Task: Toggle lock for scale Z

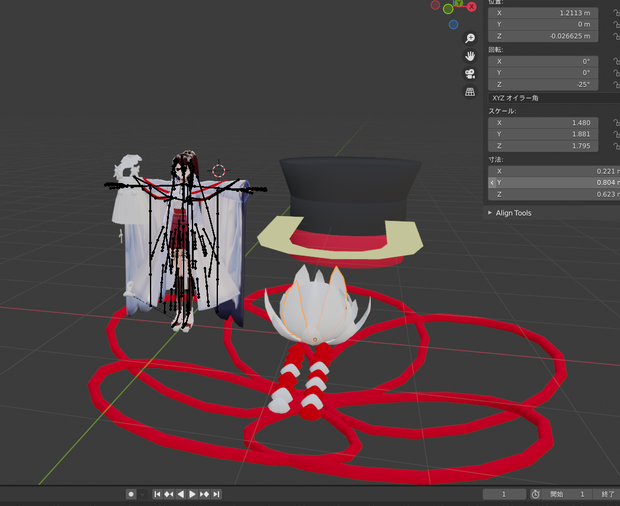Action: [x=616, y=146]
